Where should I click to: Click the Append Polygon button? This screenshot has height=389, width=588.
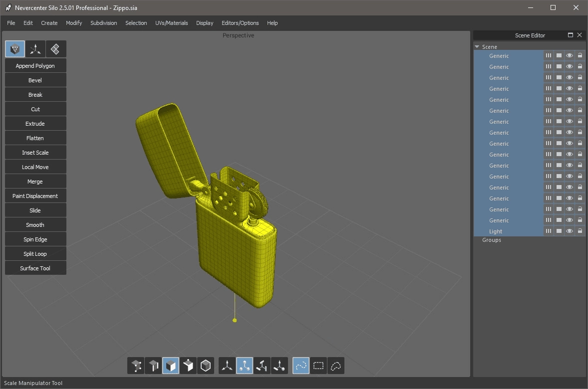(x=35, y=66)
